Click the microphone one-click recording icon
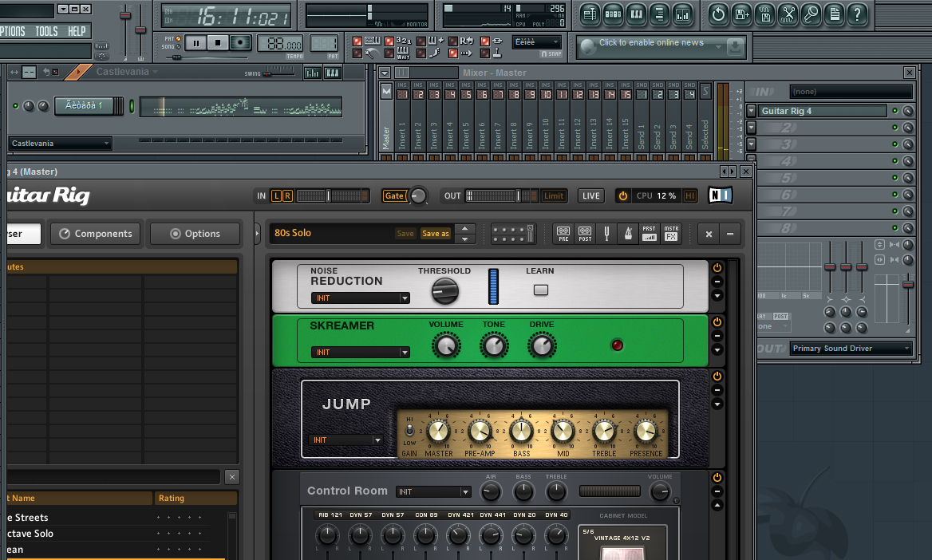 pos(811,14)
